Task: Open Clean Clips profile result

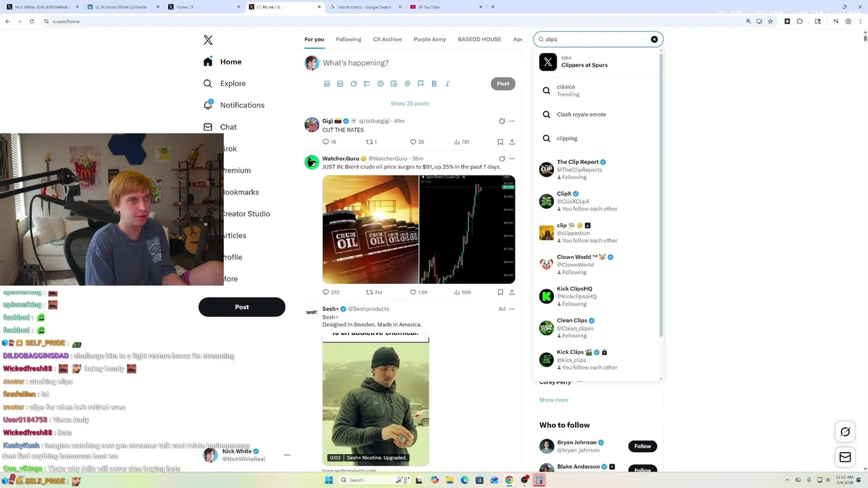Action: pos(596,328)
